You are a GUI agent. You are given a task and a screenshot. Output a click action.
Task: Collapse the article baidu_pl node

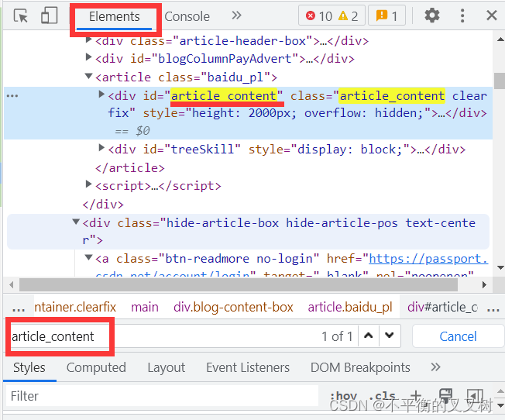coord(88,77)
